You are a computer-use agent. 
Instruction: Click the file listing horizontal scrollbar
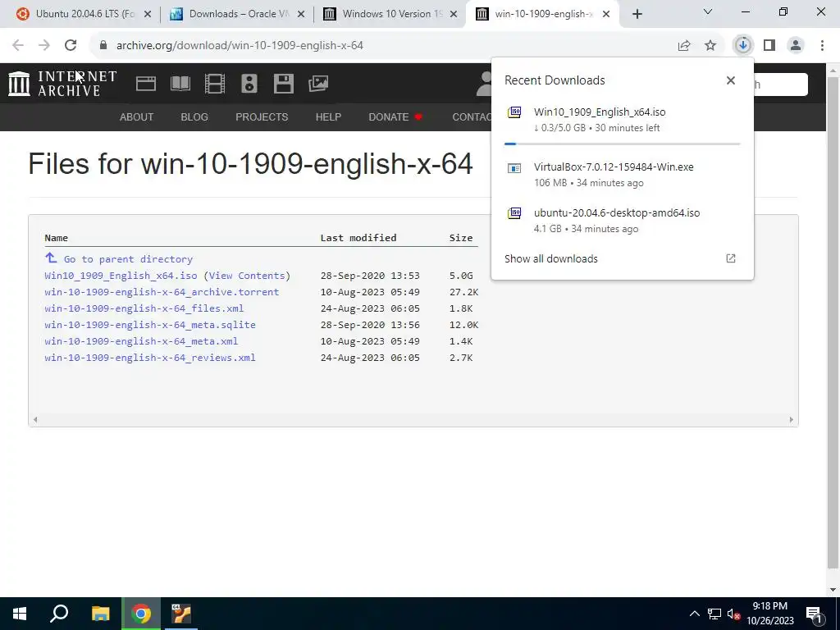413,419
